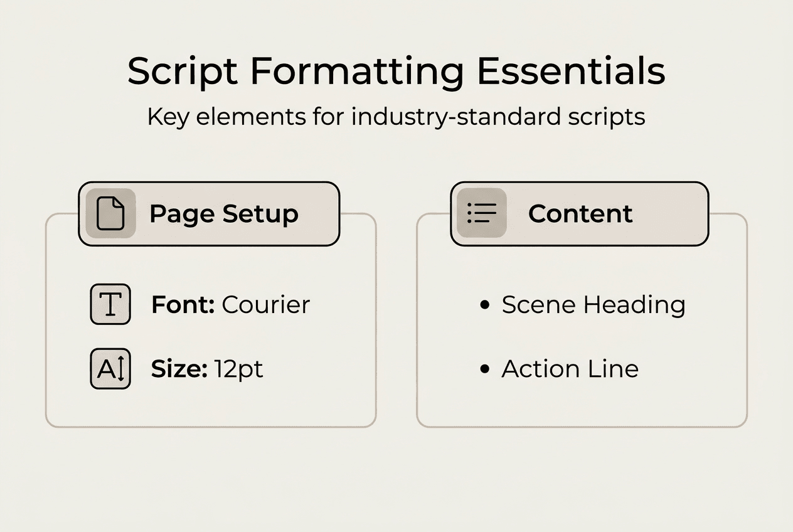Select the Content header label
The width and height of the screenshot is (793, 532).
click(580, 214)
